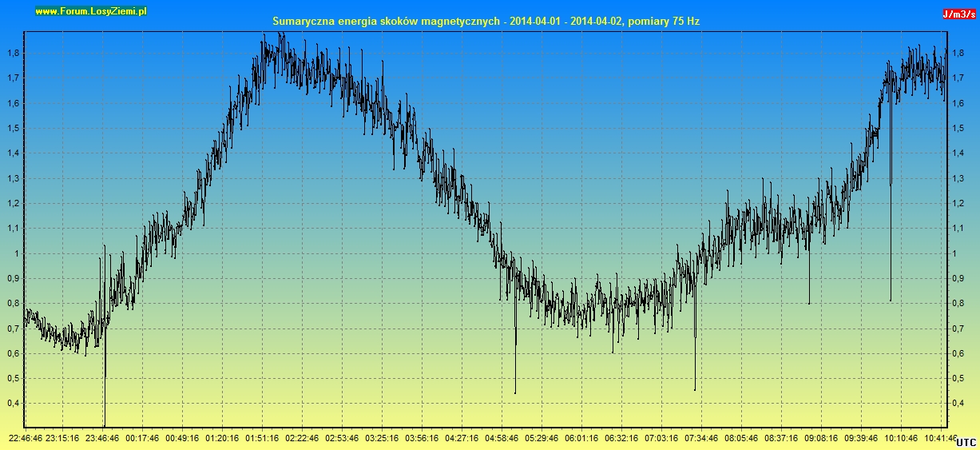Select time label 04:27:16 on time axis
Viewport: 980px width, 450px height.
pos(462,438)
